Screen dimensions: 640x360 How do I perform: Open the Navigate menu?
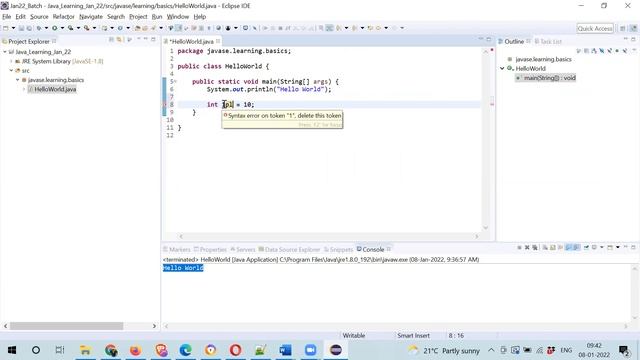click(x=91, y=17)
